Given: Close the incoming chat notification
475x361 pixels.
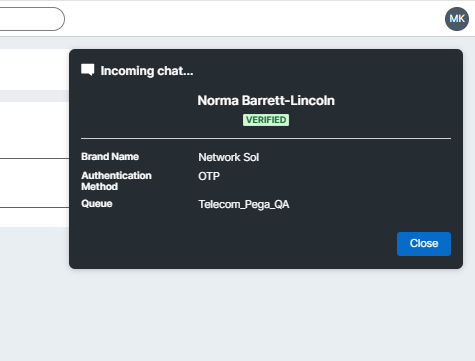Looking at the screenshot, I should click(424, 244).
